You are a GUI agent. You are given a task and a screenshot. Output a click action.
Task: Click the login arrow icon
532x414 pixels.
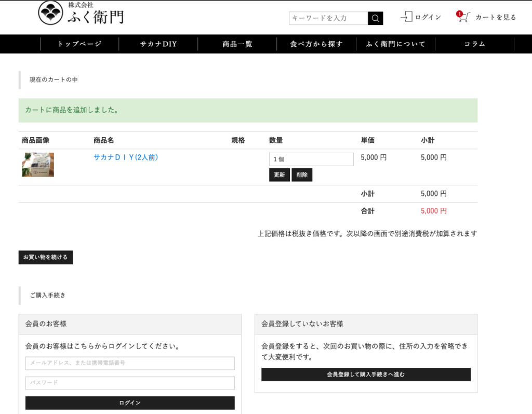(406, 17)
